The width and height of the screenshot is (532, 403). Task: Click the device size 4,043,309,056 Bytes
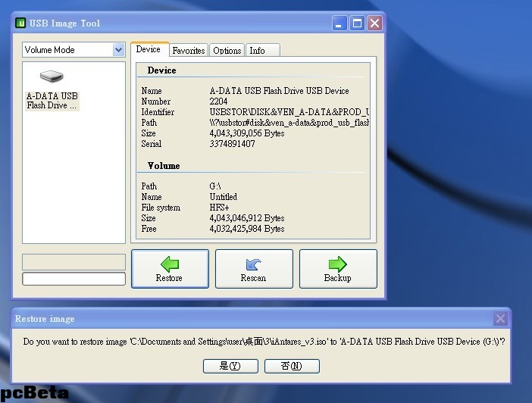(x=246, y=133)
